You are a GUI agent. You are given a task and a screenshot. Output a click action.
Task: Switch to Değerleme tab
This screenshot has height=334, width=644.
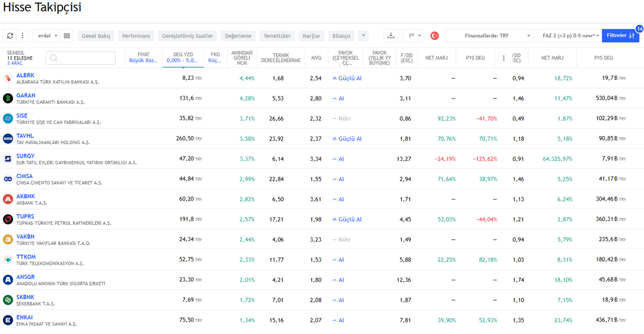point(238,36)
